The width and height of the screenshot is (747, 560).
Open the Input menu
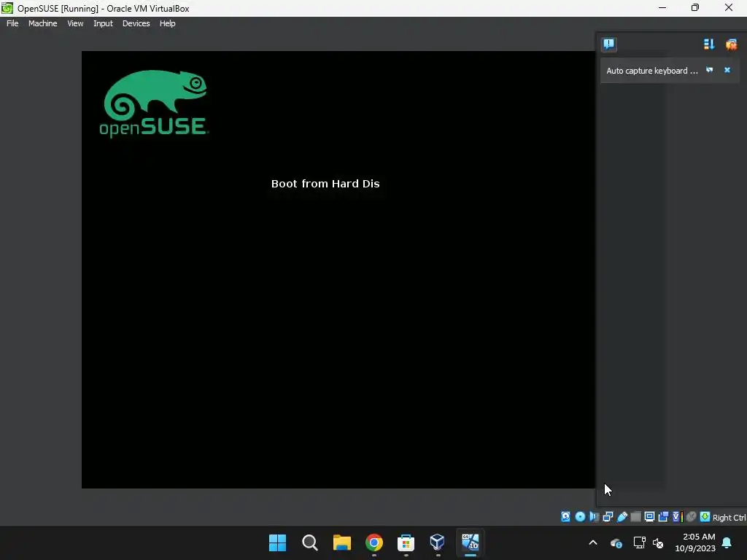[103, 23]
